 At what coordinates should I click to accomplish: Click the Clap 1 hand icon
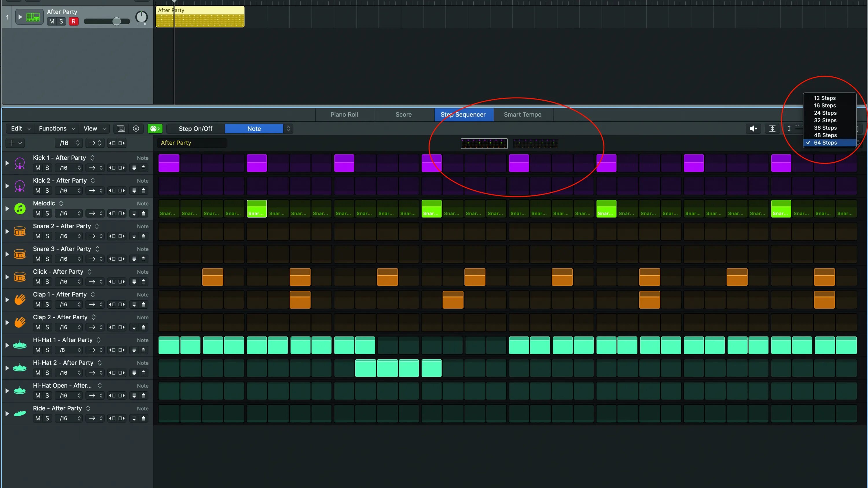[20, 299]
